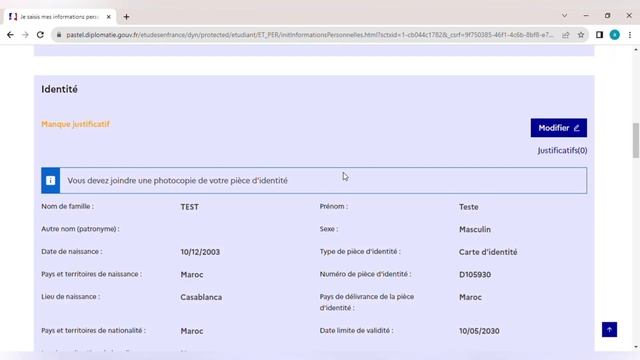
Task: Click the scrollbar down arrow
Action: pos(636,347)
